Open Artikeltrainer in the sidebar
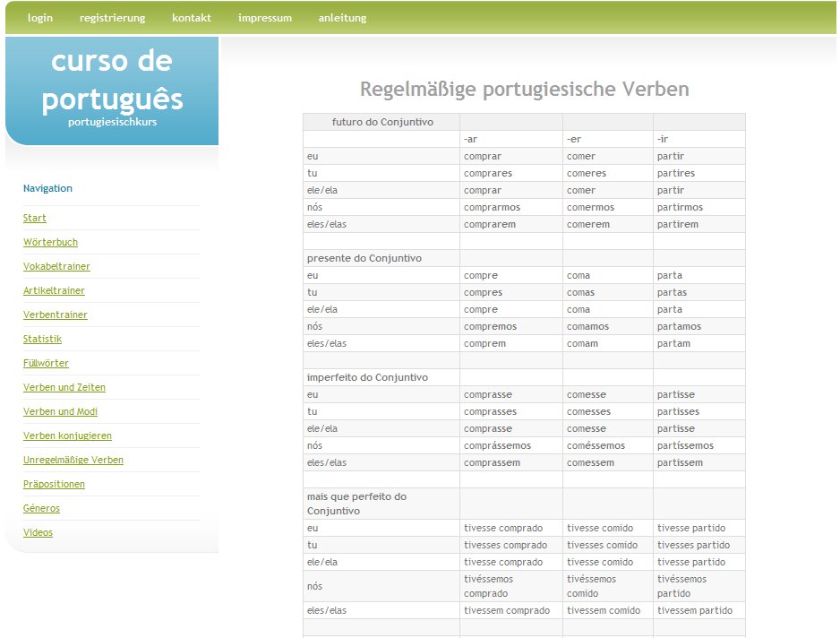The width and height of the screenshot is (840, 638). click(54, 291)
